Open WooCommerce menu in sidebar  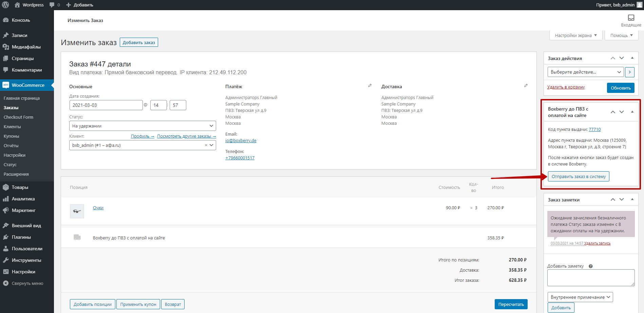[x=27, y=85]
